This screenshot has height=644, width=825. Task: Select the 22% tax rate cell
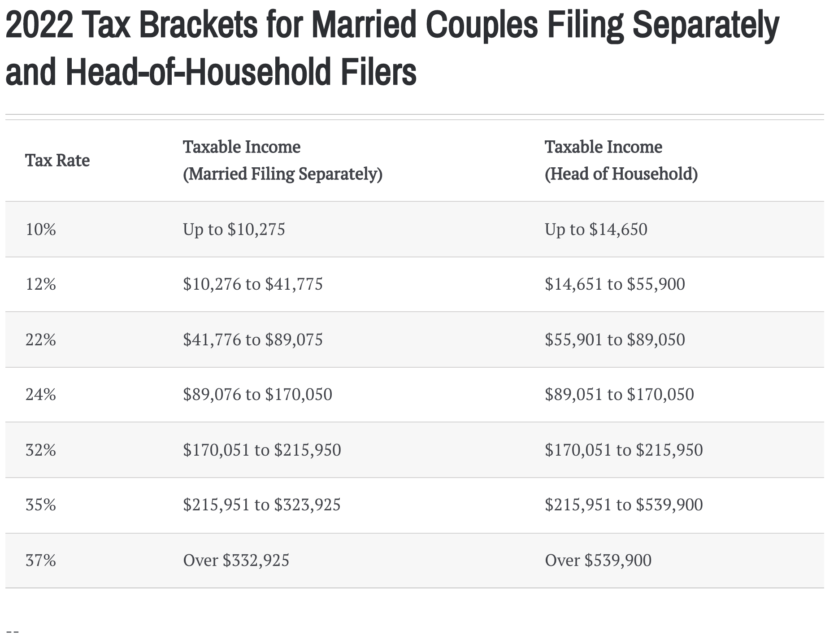[x=41, y=340]
